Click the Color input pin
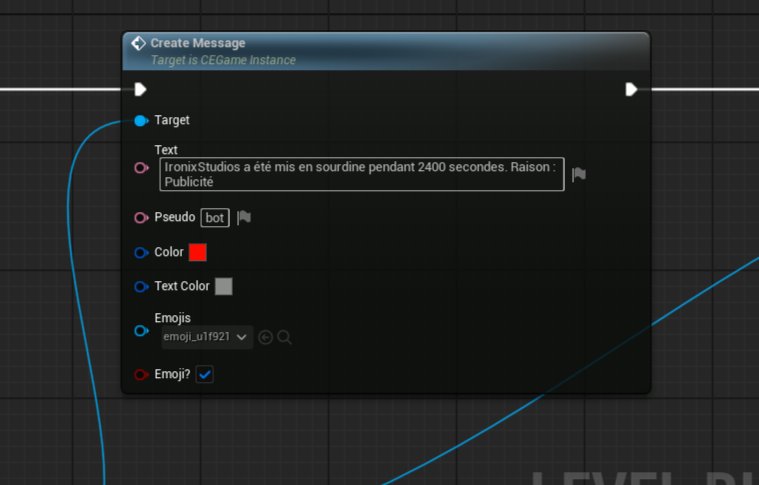Image resolution: width=759 pixels, height=485 pixels. pyautogui.click(x=141, y=253)
